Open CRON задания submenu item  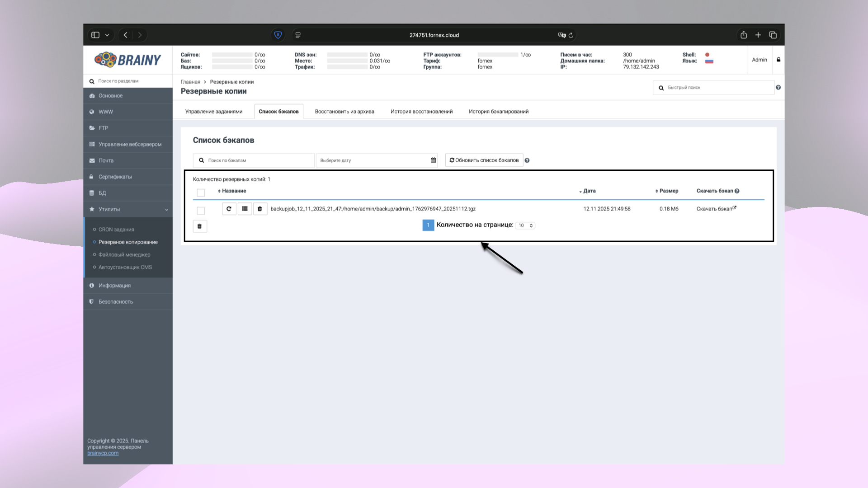[116, 230]
